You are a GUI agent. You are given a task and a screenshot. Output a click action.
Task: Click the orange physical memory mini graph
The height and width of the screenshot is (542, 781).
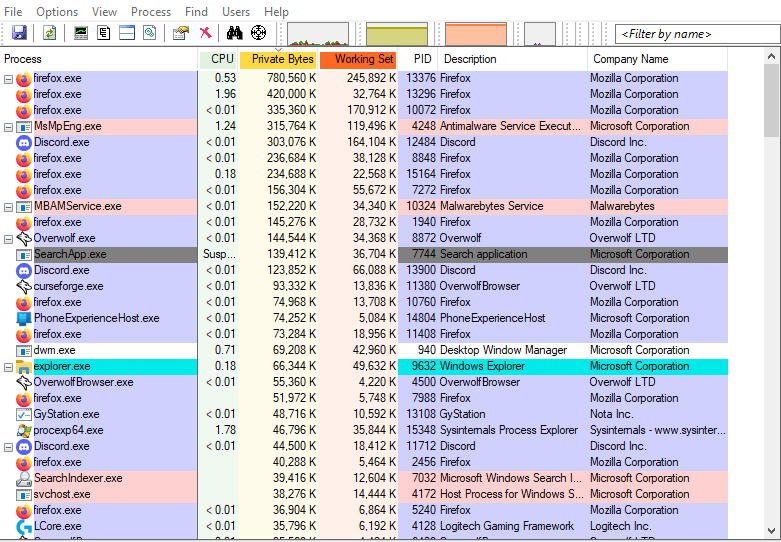coord(476,34)
